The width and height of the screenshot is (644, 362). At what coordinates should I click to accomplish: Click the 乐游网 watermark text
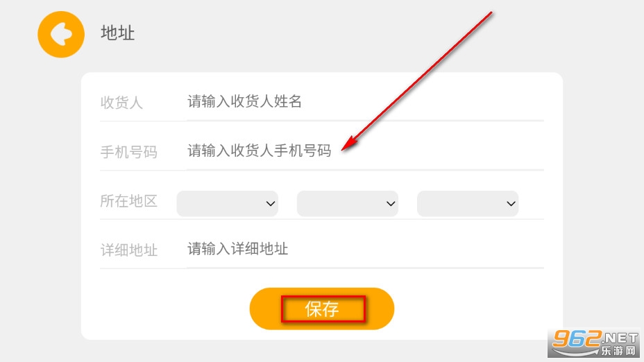click(618, 350)
